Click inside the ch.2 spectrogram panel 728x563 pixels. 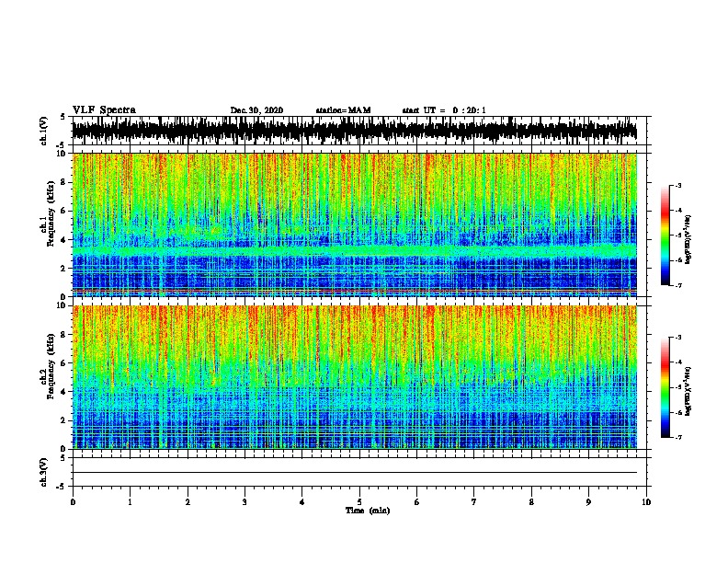pos(355,377)
